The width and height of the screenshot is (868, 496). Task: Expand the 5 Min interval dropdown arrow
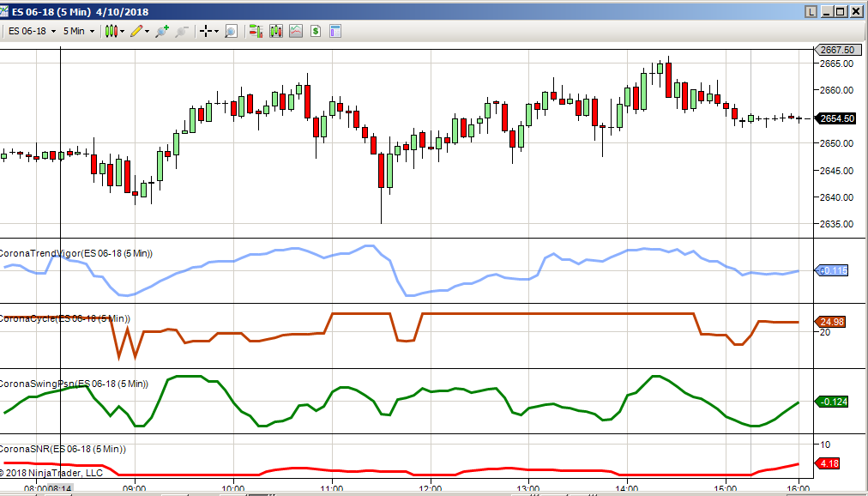(x=92, y=32)
